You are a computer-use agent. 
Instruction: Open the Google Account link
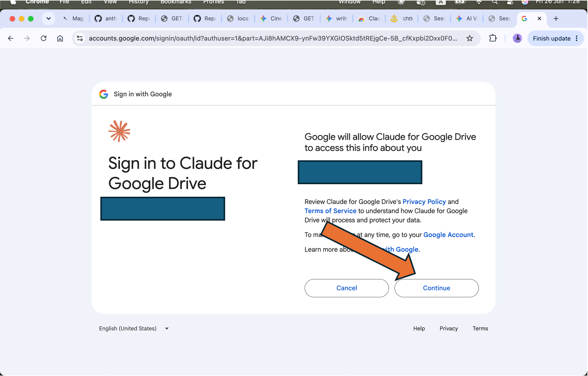click(x=448, y=235)
